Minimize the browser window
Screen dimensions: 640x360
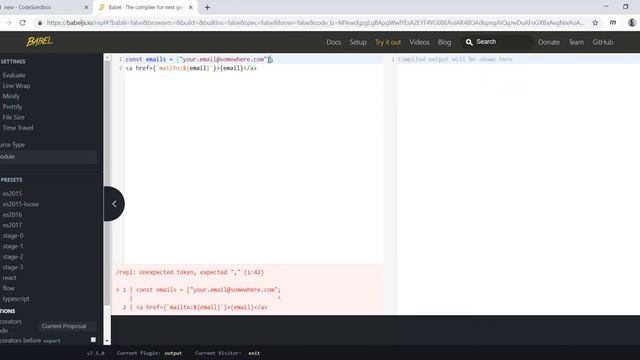coord(606,7)
